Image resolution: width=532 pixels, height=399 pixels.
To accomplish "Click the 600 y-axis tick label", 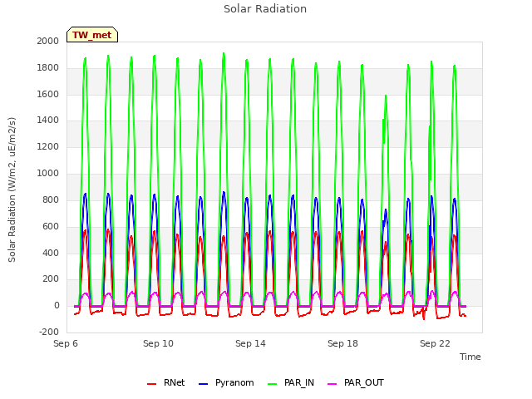I will (x=51, y=227).
